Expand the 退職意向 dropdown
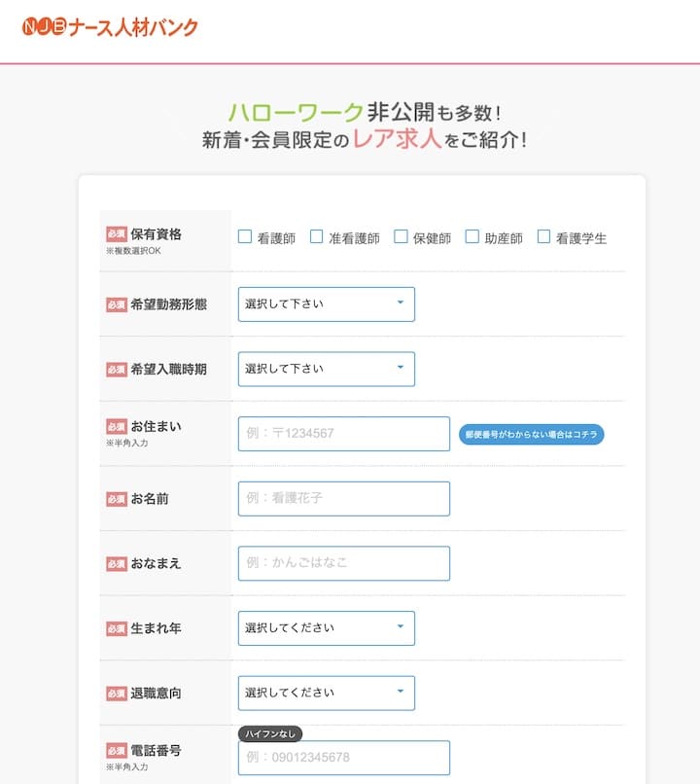This screenshot has width=700, height=784. [326, 693]
